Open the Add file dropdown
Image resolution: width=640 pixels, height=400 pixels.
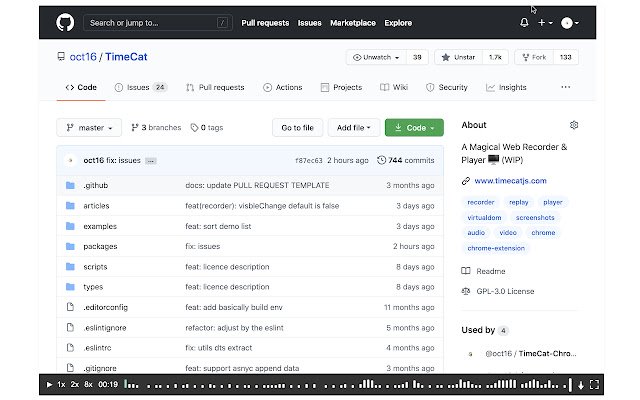pos(353,128)
